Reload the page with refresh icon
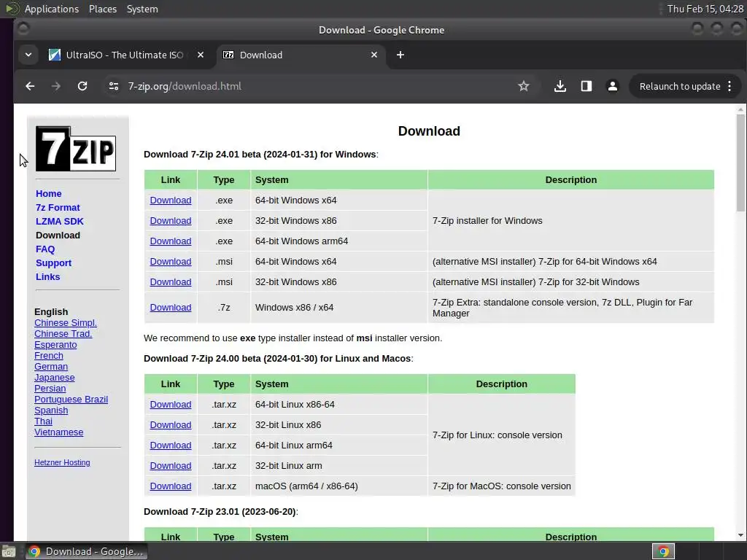Viewport: 747px width, 560px height. 82,86
